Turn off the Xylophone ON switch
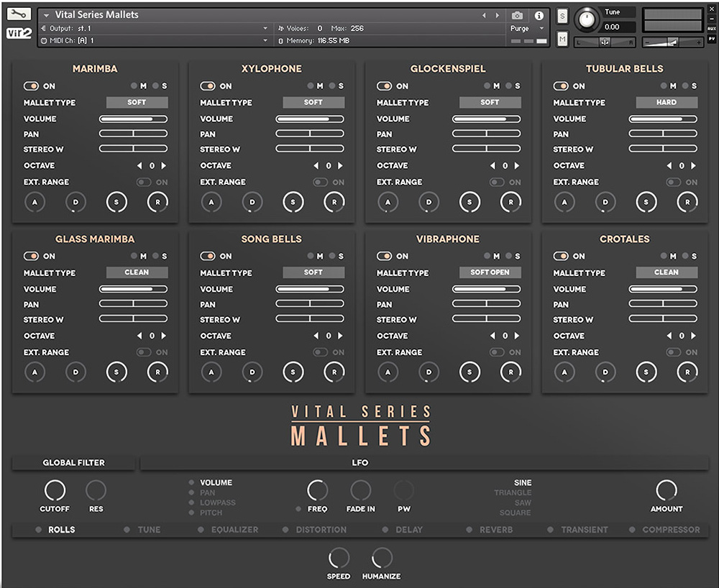 point(208,86)
